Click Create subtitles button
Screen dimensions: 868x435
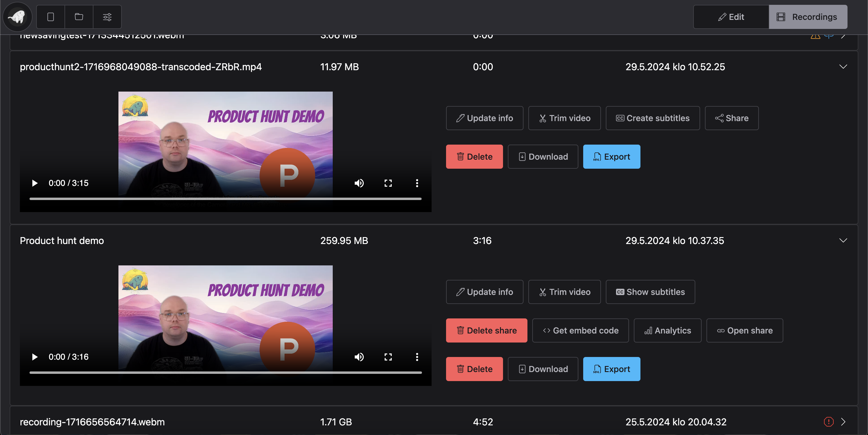coord(653,118)
